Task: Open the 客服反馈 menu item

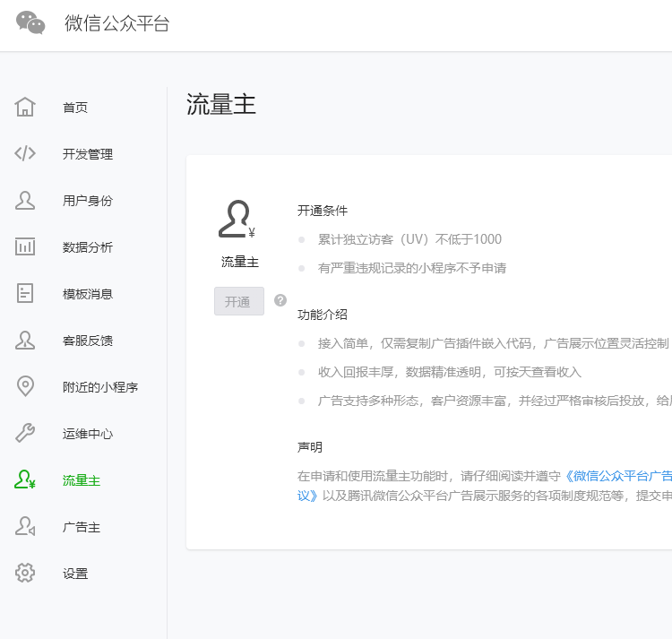Action: coord(88,341)
